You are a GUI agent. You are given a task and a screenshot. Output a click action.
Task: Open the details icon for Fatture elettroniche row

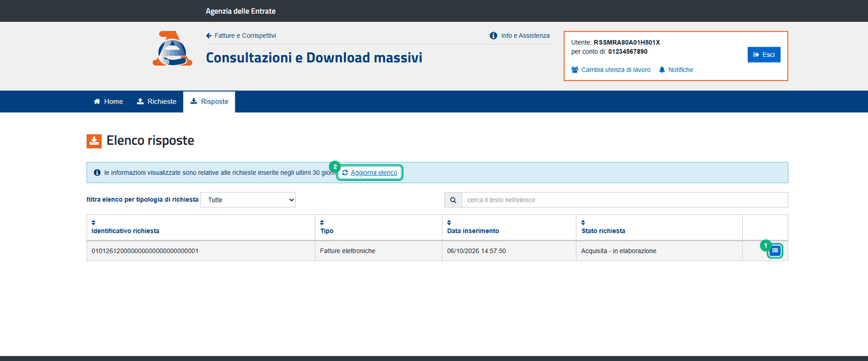point(775,251)
